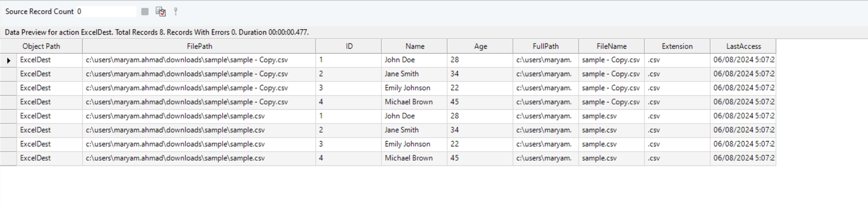Click the clipboard checkmark icon in toolbar

pos(161,11)
